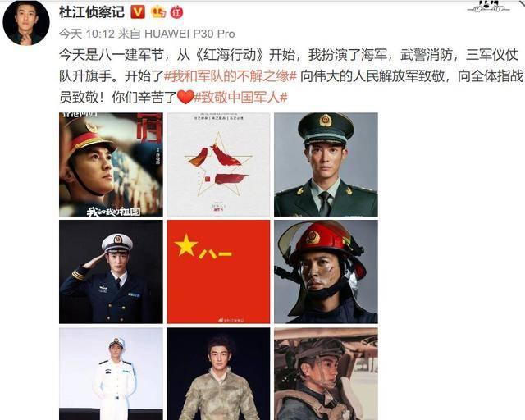Click the HUAWEI P30 Pro source link
The height and width of the screenshot is (420, 525).
(x=189, y=34)
